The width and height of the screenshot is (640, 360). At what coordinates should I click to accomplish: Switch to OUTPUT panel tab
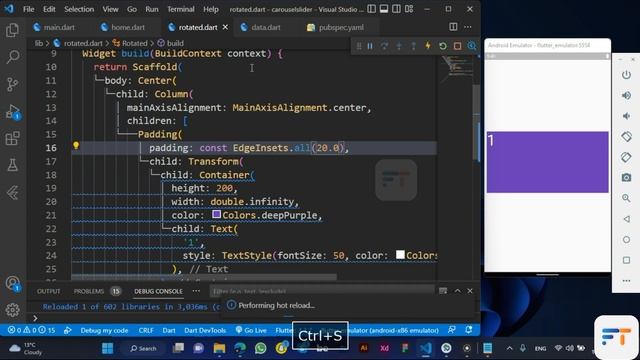coord(49,291)
